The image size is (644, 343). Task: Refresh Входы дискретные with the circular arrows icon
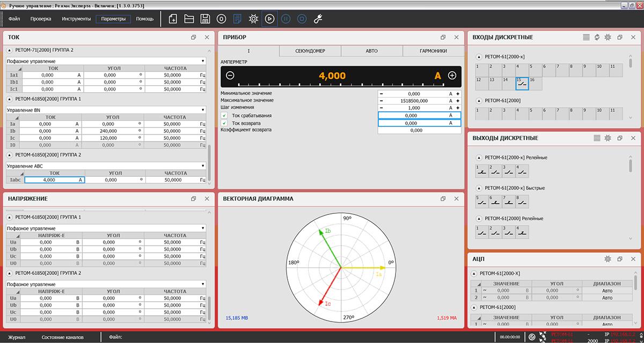coord(597,38)
